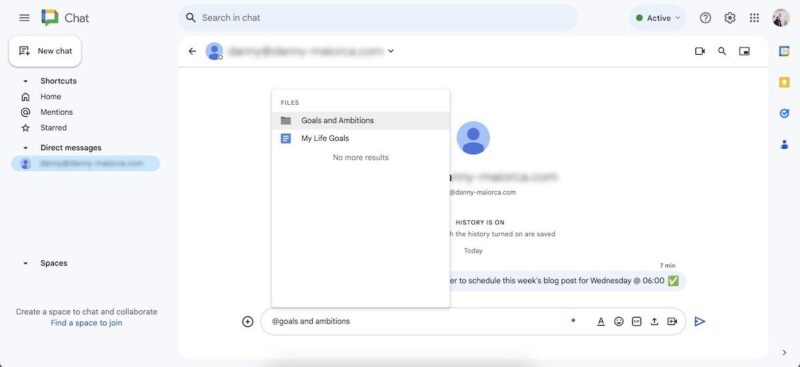Start a video call
This screenshot has width=800, height=367.
click(x=699, y=51)
